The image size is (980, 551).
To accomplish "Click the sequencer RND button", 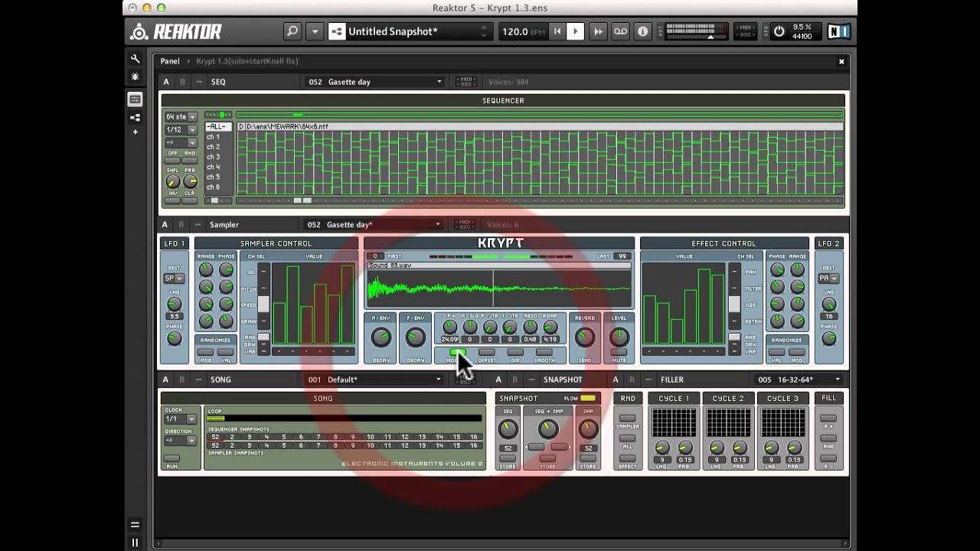I will point(190,159).
